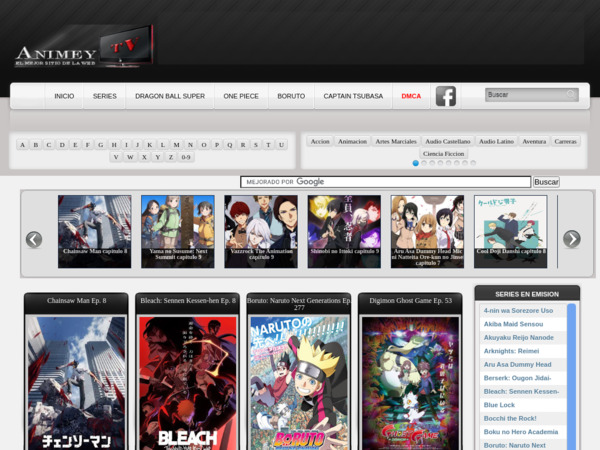600x450 pixels.
Task: Focus the Google custom search field
Action: 386,182
